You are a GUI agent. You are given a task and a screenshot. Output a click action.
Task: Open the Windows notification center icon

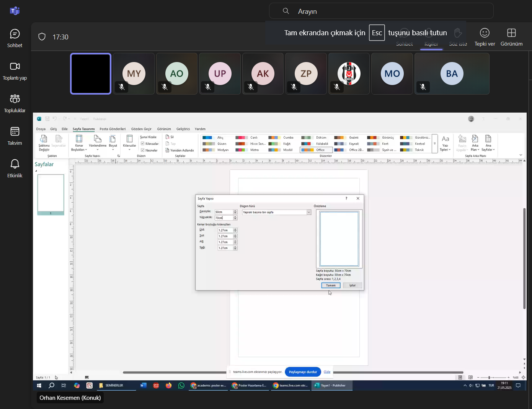(518, 386)
